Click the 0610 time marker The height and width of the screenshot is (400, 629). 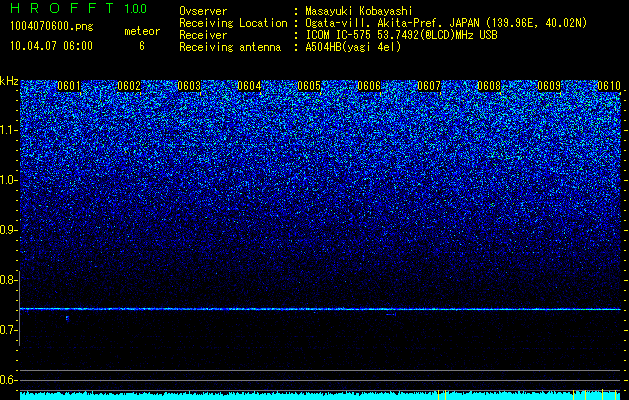[609, 86]
